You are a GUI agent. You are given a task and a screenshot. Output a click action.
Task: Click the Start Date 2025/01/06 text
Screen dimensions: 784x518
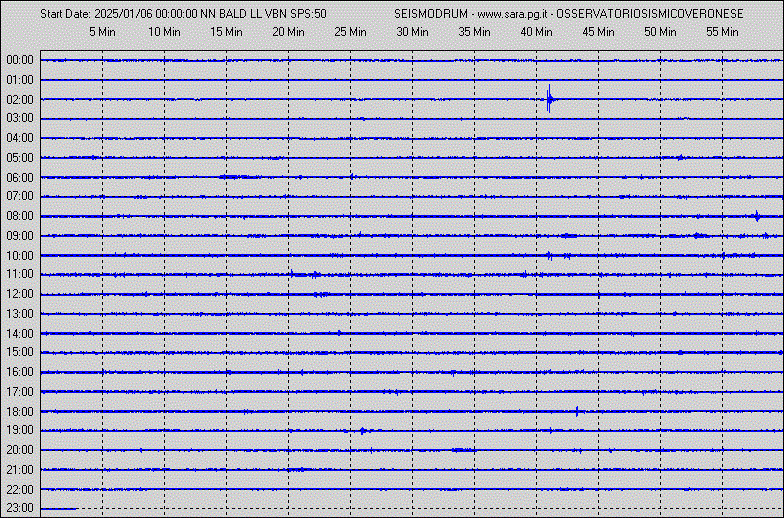96,14
